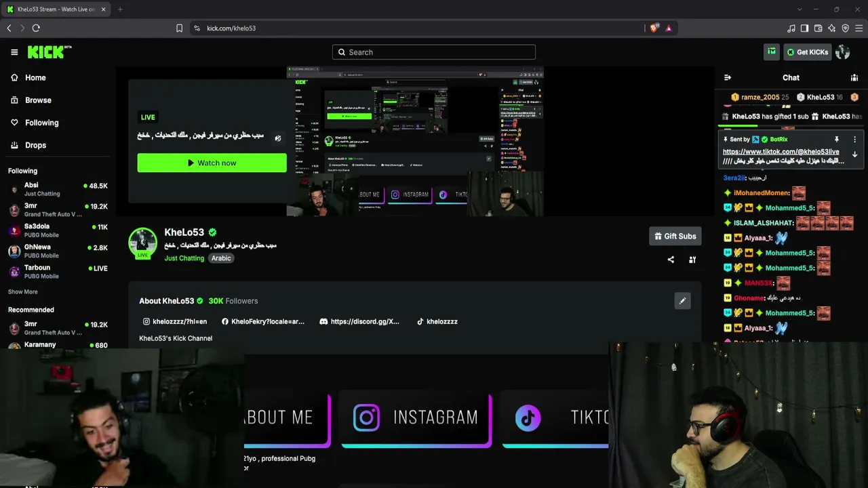Open GhNewa's channel in Following list
This screenshot has width=868, height=488.
pyautogui.click(x=58, y=251)
